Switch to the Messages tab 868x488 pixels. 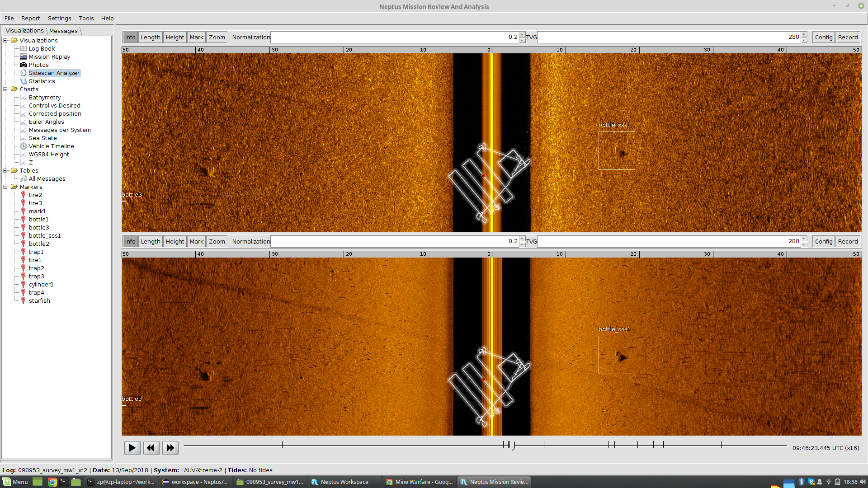pos(63,31)
